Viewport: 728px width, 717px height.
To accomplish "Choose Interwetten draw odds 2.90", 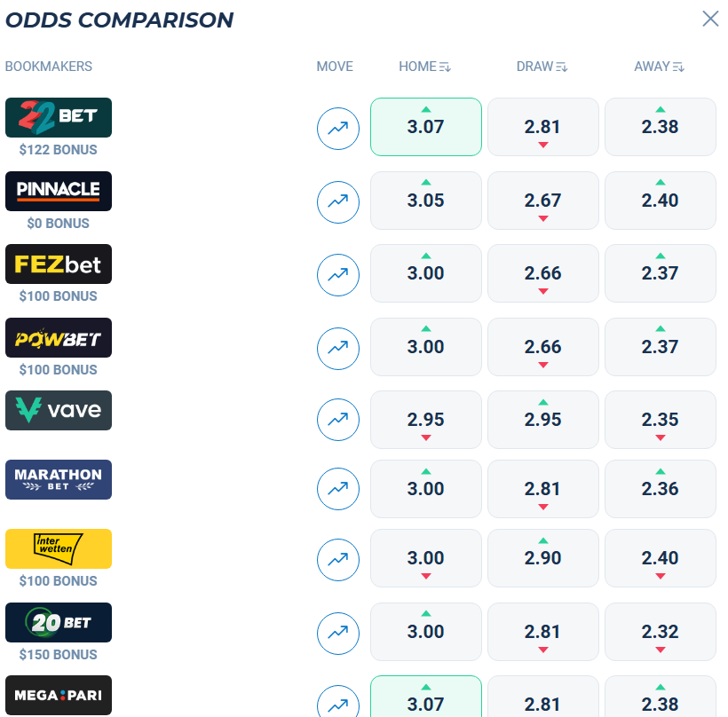I will (542, 558).
